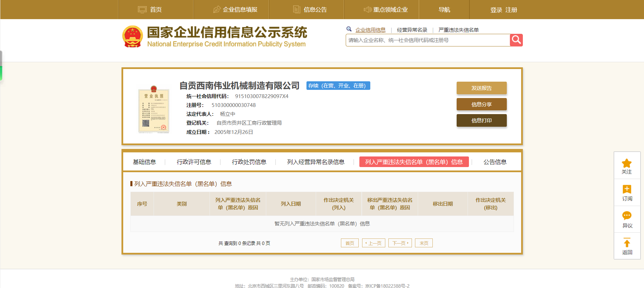Click the 信息打印 button

482,120
